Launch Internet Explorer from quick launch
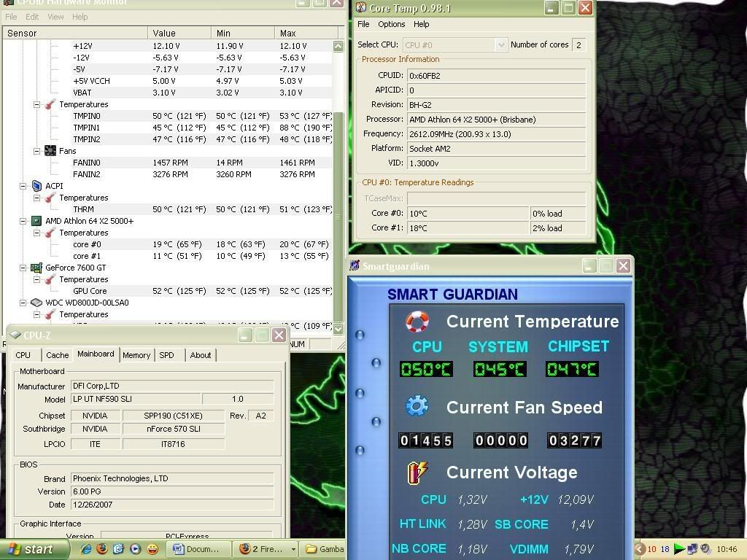Image resolution: width=747 pixels, height=560 pixels. tap(86, 549)
